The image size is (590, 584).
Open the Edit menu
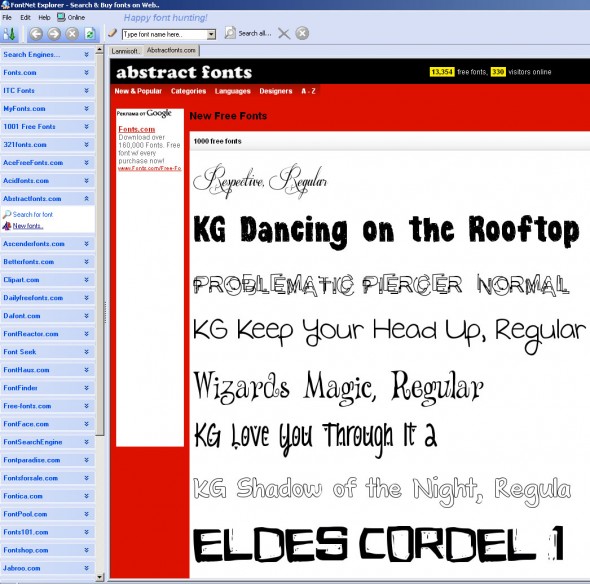coord(25,17)
